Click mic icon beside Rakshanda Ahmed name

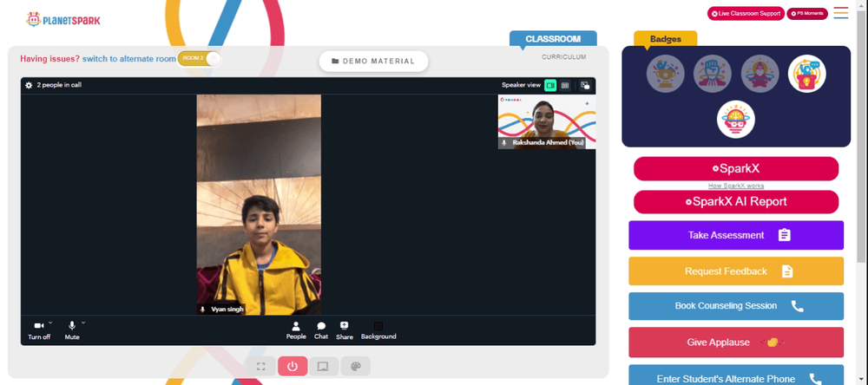pos(503,143)
